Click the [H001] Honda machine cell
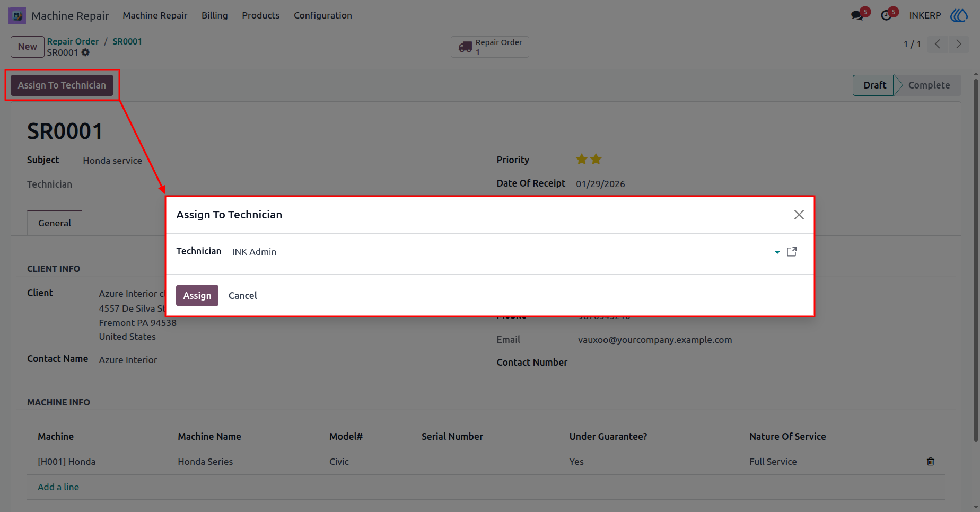The height and width of the screenshot is (512, 980). [67, 462]
